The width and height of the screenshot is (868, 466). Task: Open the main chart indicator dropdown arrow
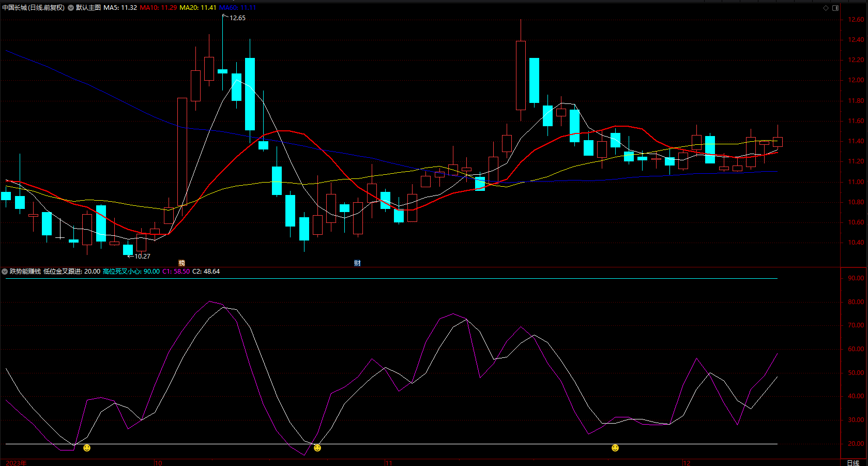click(71, 8)
